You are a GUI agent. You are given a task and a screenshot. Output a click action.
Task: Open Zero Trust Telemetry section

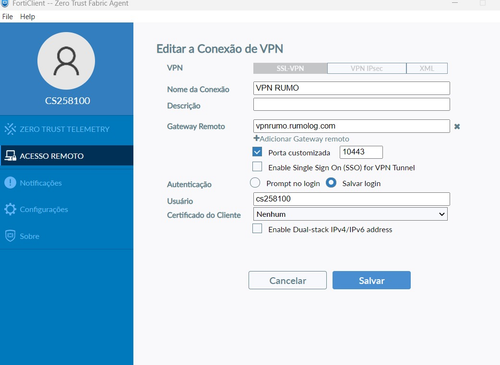coord(67,129)
